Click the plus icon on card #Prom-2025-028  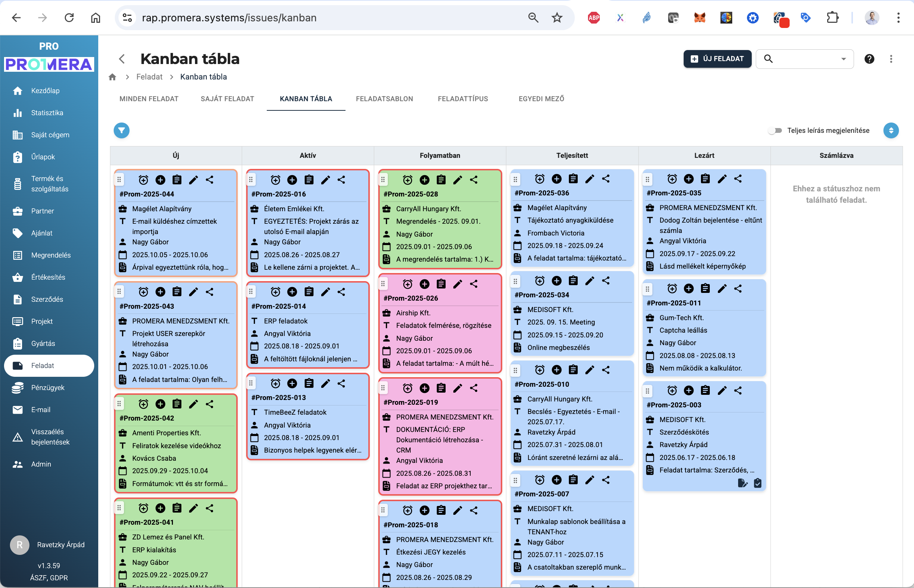tap(425, 180)
